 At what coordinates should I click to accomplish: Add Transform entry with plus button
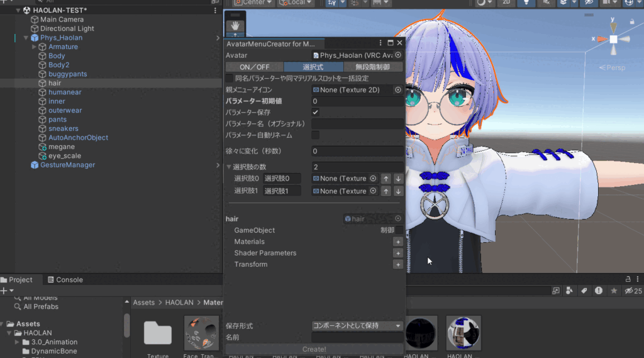[x=398, y=265]
